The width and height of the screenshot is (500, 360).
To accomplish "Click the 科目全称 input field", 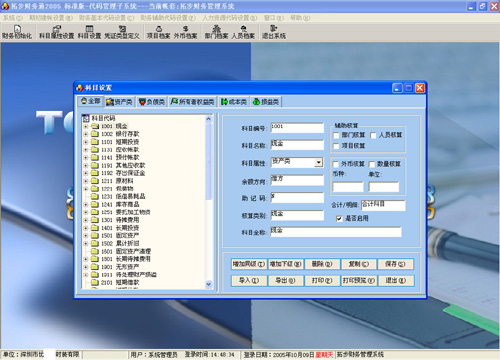I will pyautogui.click(x=336, y=232).
